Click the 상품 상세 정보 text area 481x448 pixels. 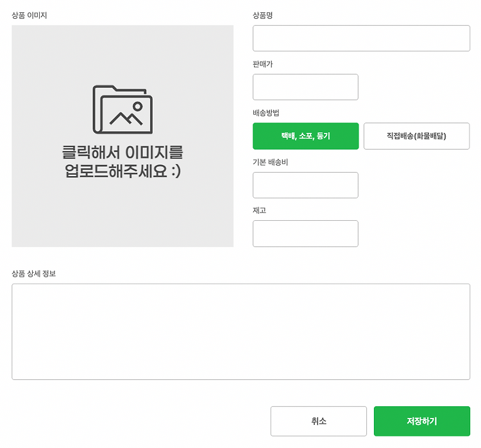click(x=240, y=332)
